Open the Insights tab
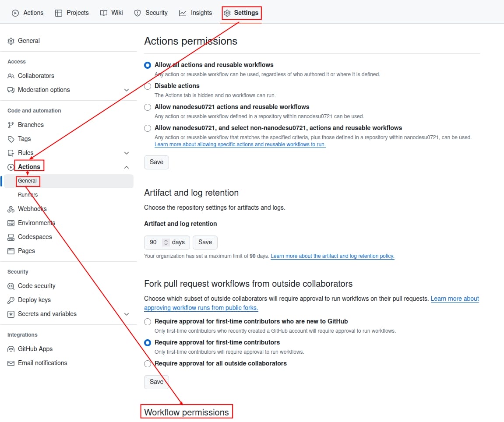Viewport: 504px width, 422px height. click(x=195, y=13)
